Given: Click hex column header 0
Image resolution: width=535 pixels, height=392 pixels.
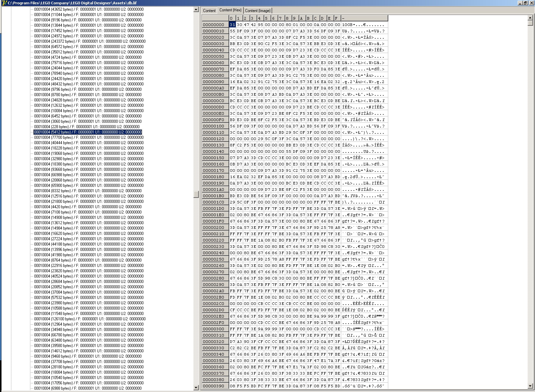Looking at the screenshot, I should (232, 18).
